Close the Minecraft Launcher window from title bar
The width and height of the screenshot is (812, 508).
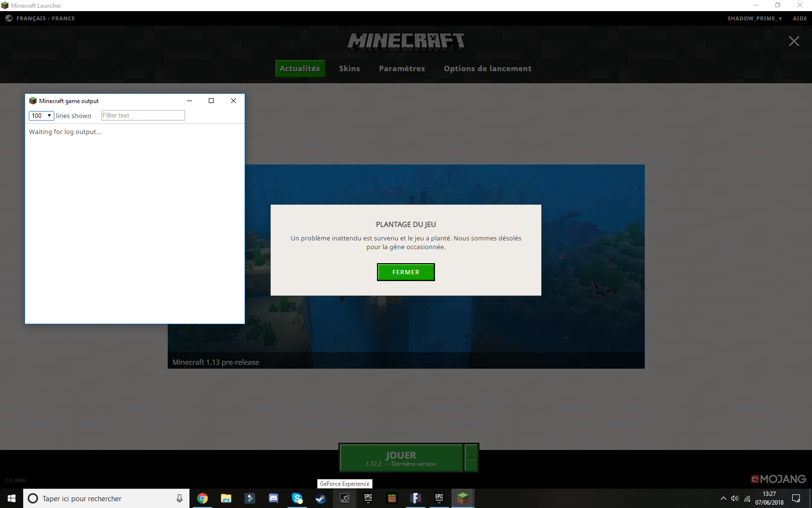[800, 5]
